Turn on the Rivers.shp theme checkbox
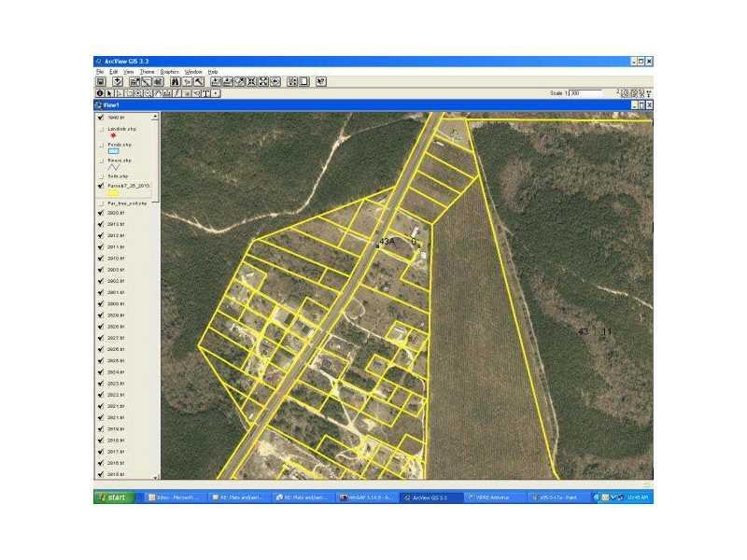The width and height of the screenshot is (747, 560). 101,161
